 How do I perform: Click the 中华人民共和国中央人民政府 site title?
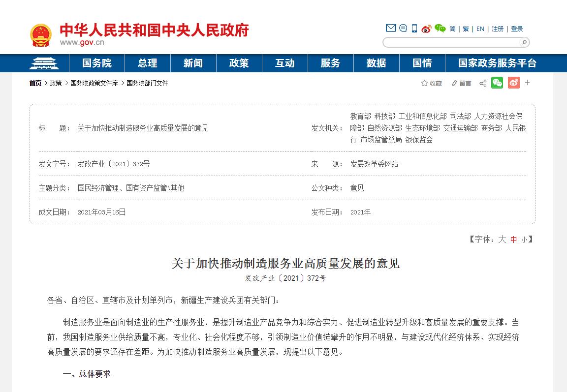155,30
